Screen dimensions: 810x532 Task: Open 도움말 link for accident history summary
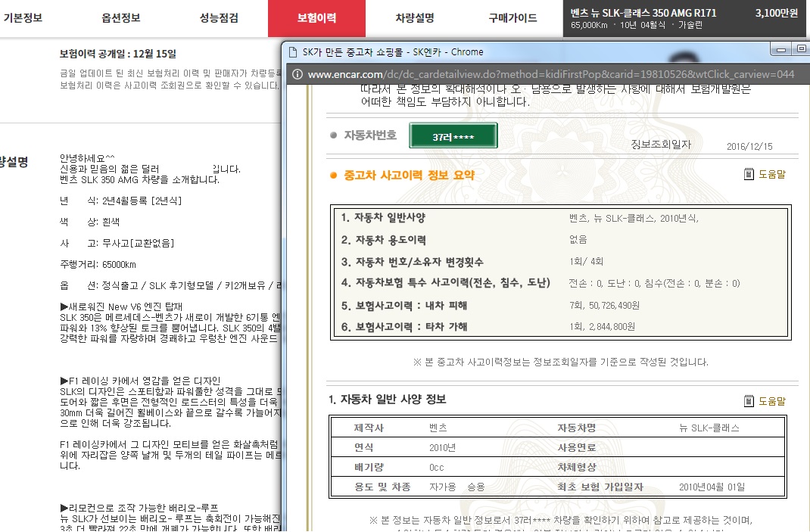point(772,175)
